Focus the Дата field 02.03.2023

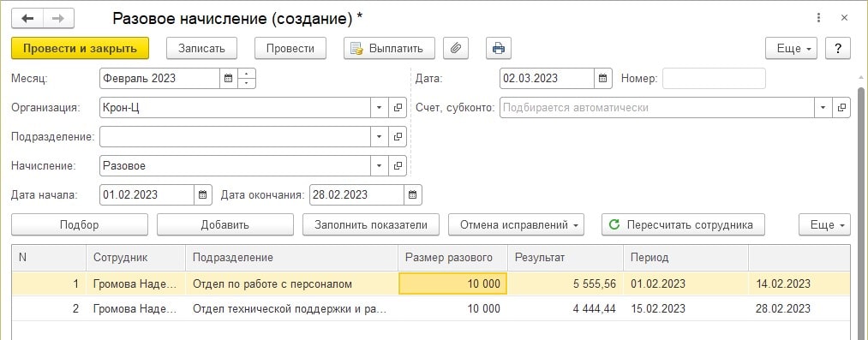[547, 78]
